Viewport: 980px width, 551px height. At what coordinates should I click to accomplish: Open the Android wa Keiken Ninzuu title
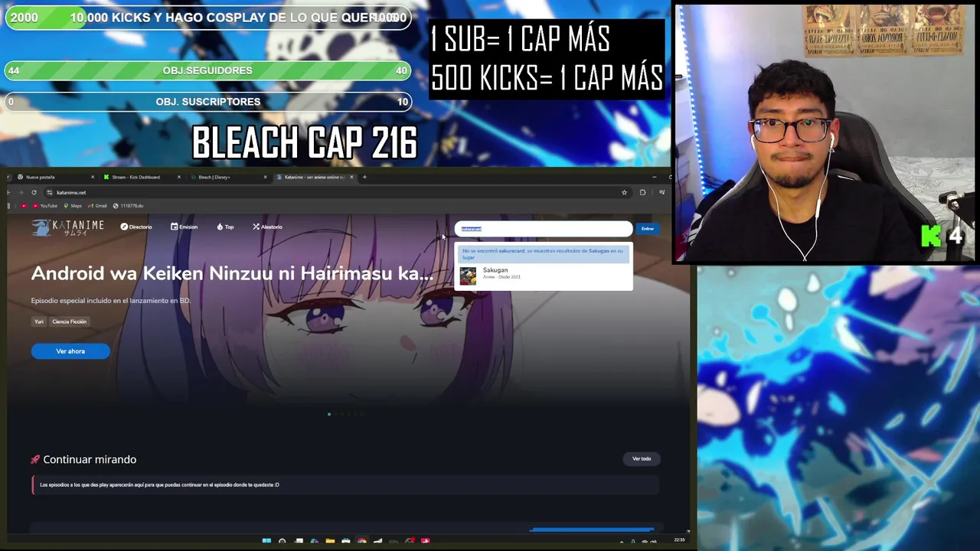click(x=232, y=273)
